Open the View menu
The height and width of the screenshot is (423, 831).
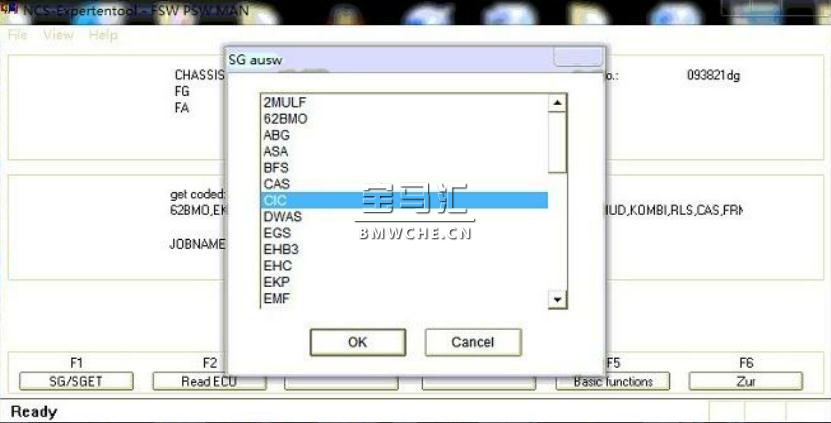click(58, 36)
